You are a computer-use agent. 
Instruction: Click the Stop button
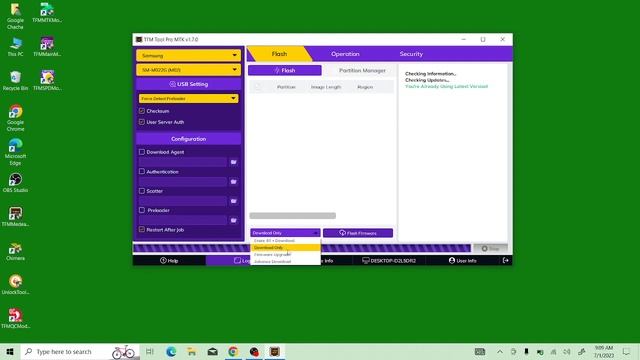click(490, 248)
